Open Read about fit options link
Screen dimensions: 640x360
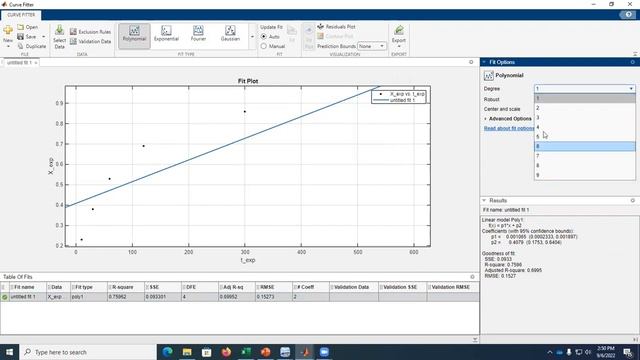click(x=509, y=128)
